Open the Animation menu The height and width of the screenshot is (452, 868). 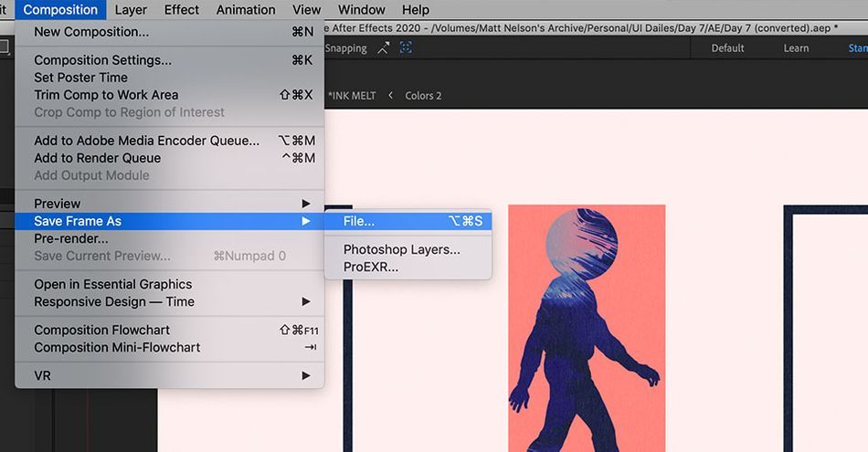[x=245, y=9]
